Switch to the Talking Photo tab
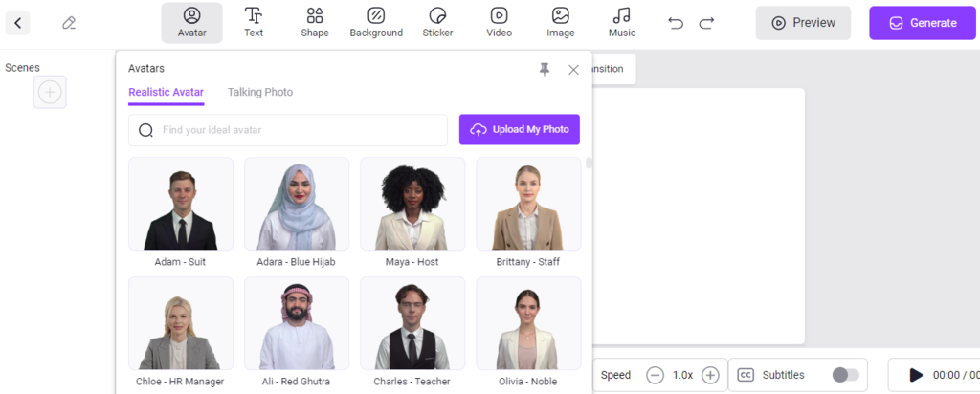The height and width of the screenshot is (394, 980). 259,92
